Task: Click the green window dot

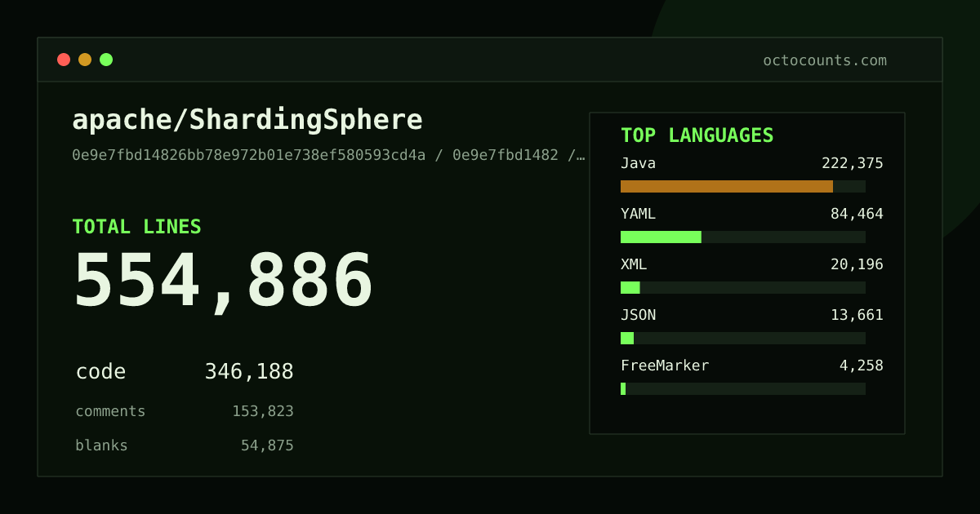Action: [106, 60]
